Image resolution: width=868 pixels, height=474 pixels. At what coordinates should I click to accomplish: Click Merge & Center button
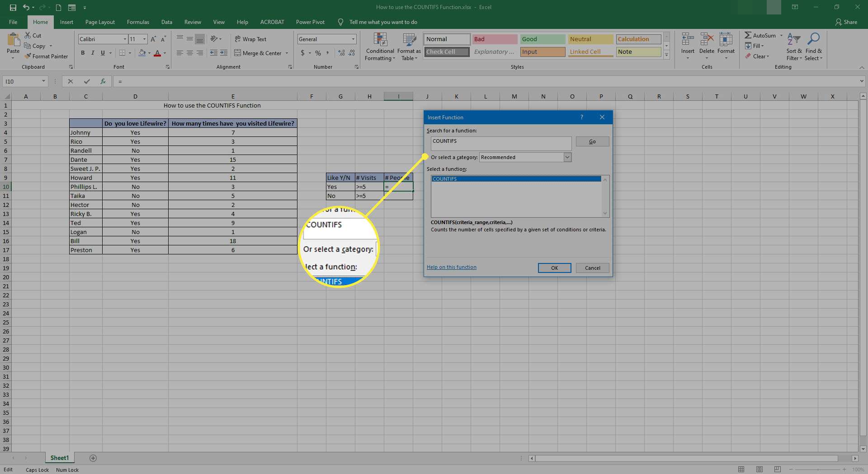pyautogui.click(x=258, y=53)
